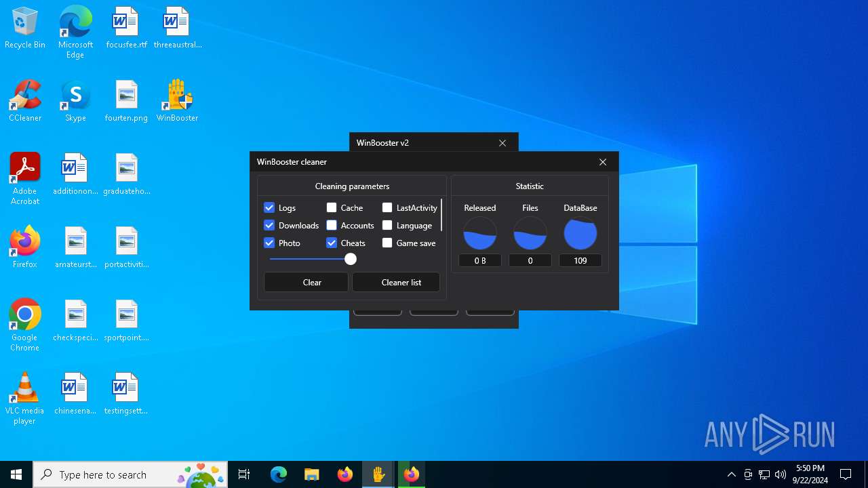
Task: Open CCleaner desktop shortcut
Action: (x=25, y=101)
